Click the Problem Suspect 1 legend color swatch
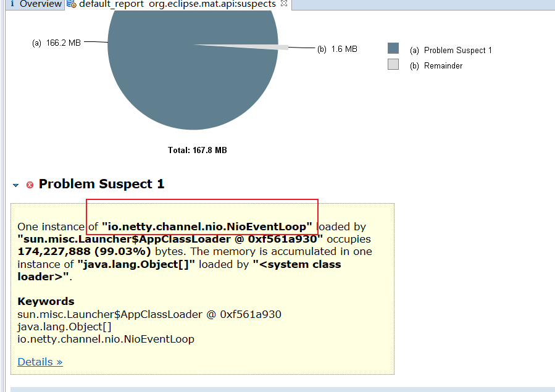This screenshot has width=555, height=392. click(393, 49)
